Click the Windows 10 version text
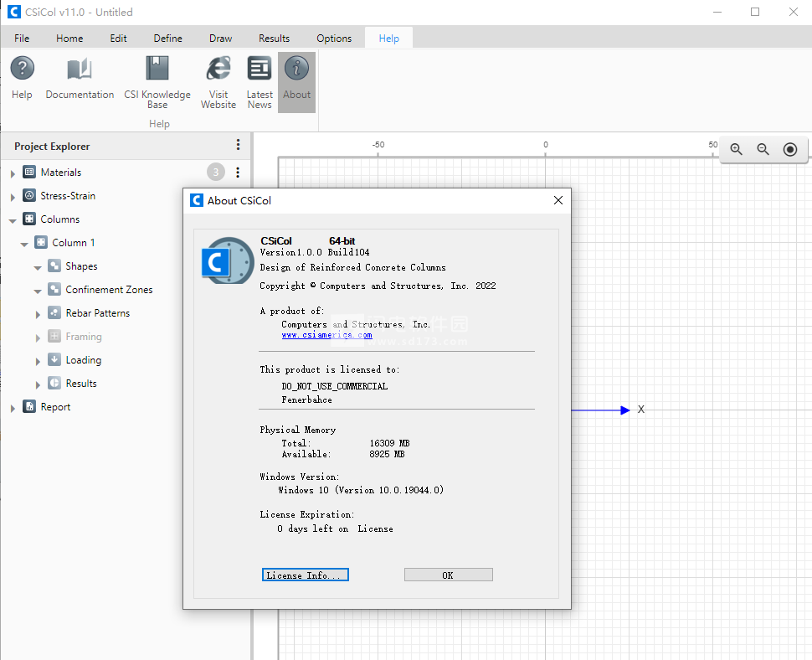 point(361,490)
